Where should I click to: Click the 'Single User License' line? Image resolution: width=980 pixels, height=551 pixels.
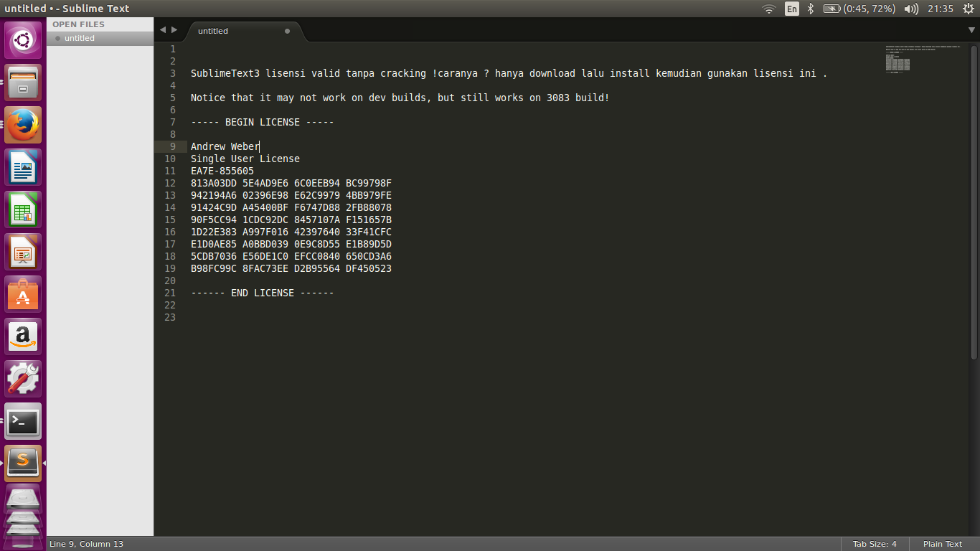coord(245,159)
